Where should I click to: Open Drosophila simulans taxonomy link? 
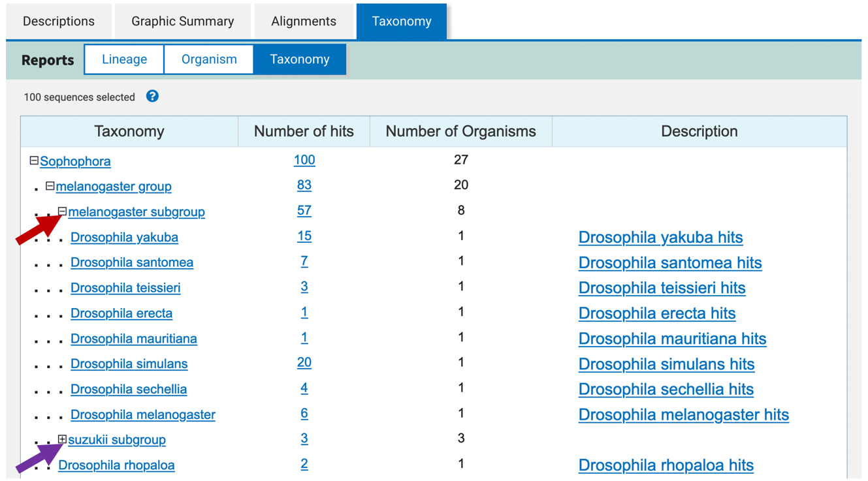129,364
